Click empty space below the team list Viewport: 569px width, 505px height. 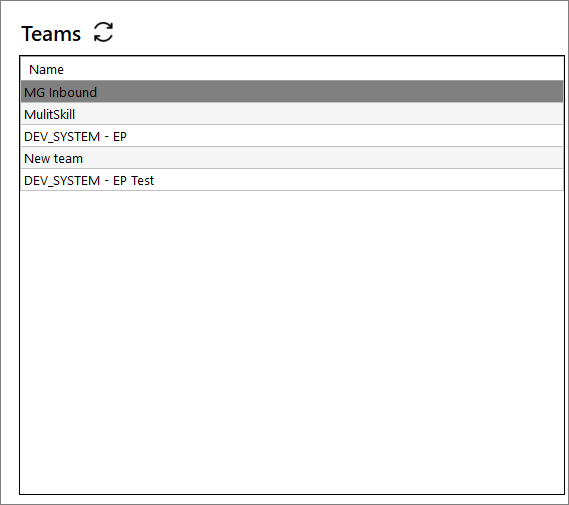click(x=292, y=341)
